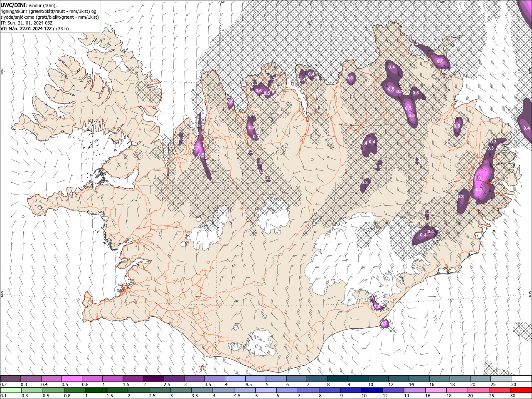Click the rain legend swatch from 25 to 30

tap(499, 390)
